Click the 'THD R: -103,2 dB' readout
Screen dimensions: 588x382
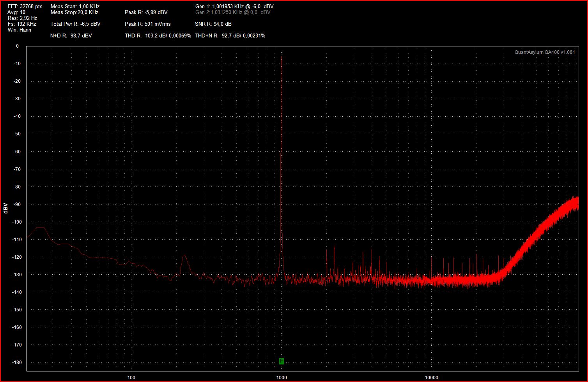(x=158, y=36)
